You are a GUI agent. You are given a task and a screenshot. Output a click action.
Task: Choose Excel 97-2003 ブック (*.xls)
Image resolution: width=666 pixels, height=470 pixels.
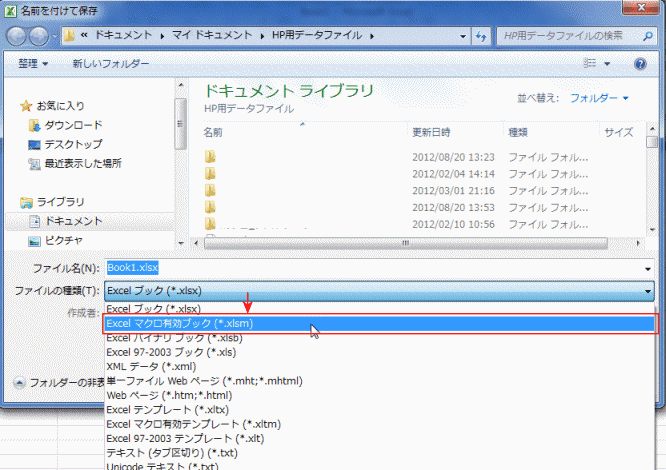(x=379, y=352)
